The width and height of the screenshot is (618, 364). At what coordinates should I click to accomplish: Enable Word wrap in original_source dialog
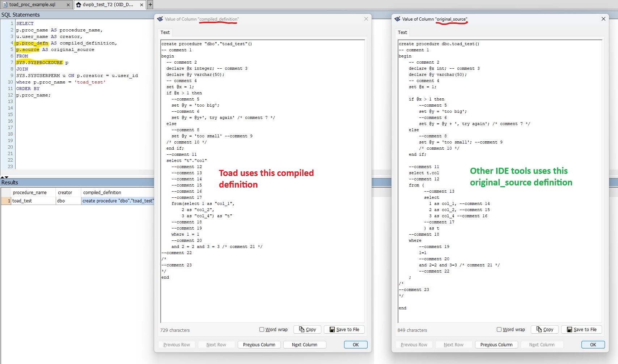coord(499,329)
